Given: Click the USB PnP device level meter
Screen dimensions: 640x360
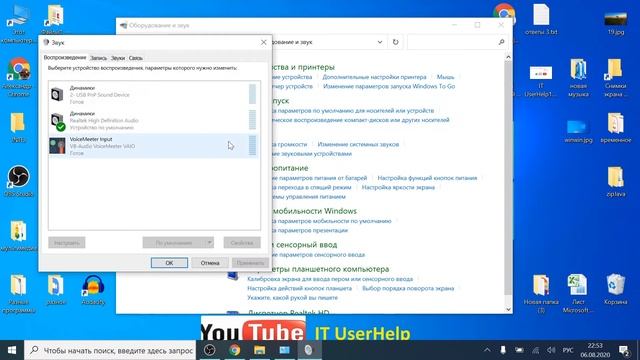Looking at the screenshot, I should click(x=252, y=94).
